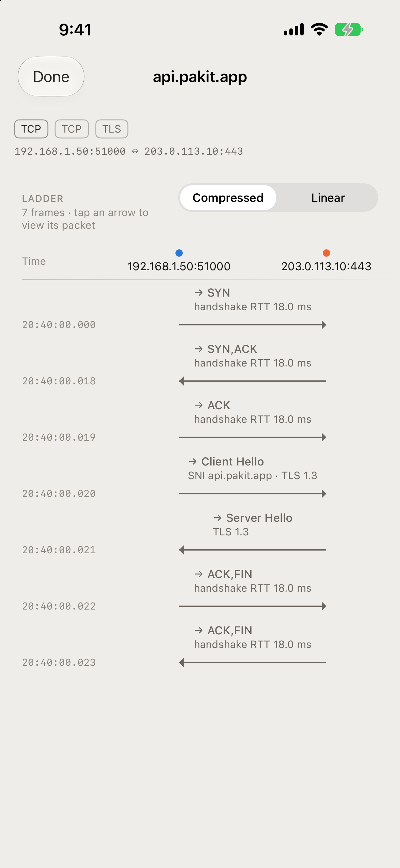Screen dimensions: 400x868
Task: Tap the 192.168.1.50:51000 column header
Action: [x=179, y=266]
